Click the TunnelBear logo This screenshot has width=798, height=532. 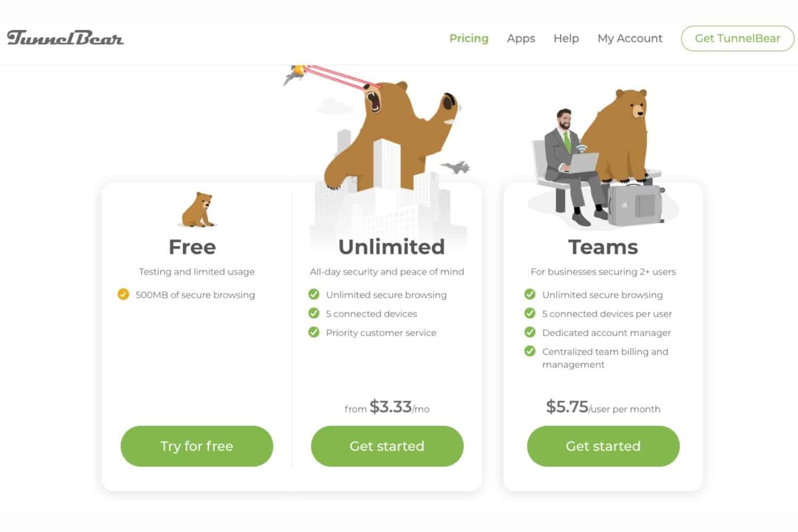point(65,38)
